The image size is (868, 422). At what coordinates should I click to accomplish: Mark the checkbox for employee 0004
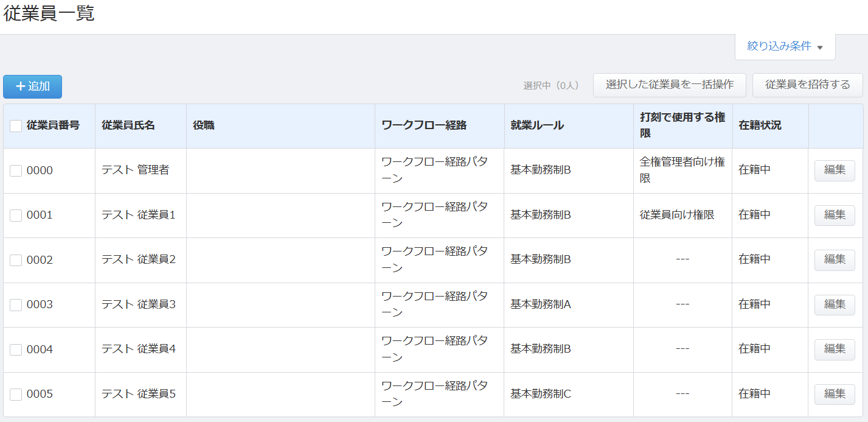pyautogui.click(x=16, y=350)
